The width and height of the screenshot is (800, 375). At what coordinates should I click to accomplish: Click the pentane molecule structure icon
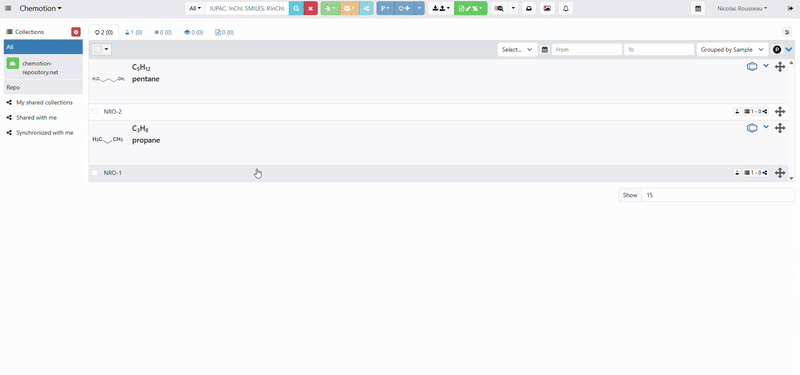pyautogui.click(x=752, y=66)
